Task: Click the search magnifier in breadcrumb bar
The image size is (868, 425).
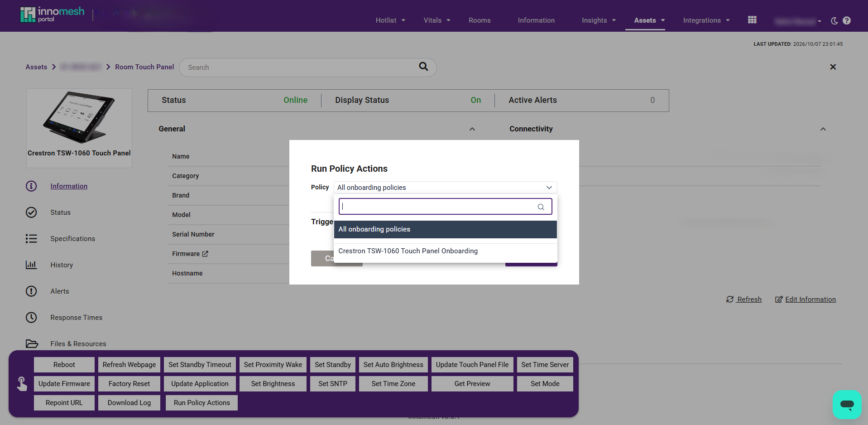Action: click(x=423, y=67)
